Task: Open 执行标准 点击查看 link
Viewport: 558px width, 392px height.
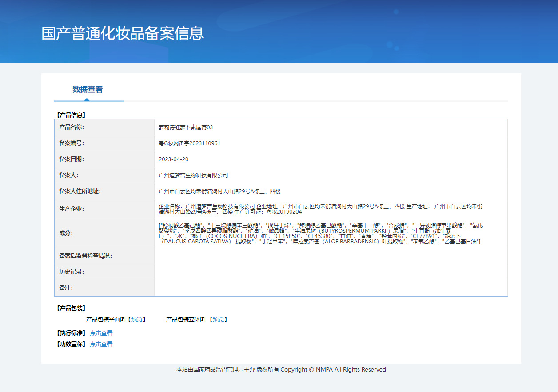Action: pos(101,333)
